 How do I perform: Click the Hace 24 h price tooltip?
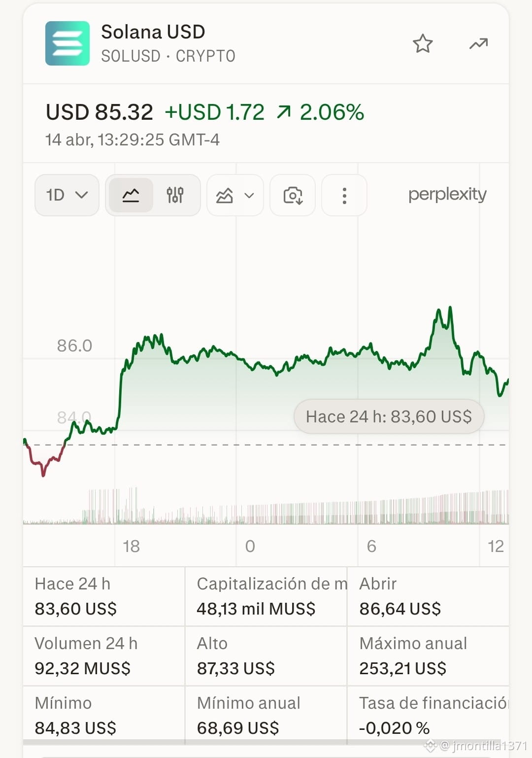[389, 416]
